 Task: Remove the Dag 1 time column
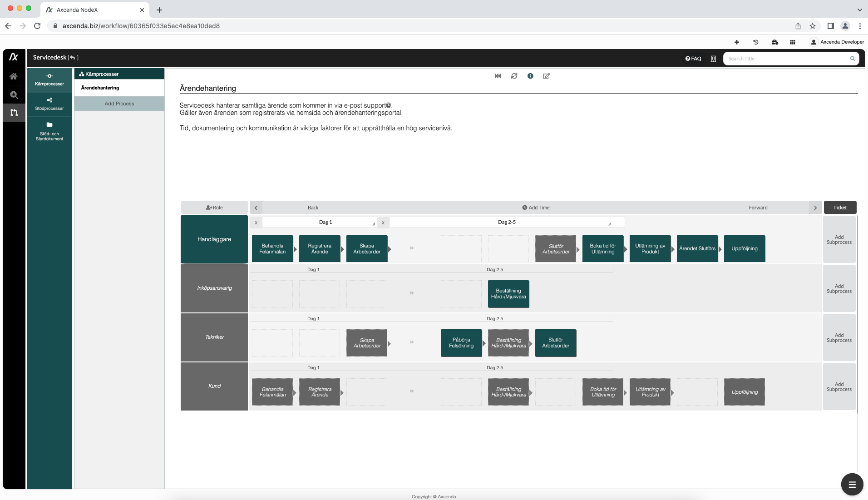point(256,223)
